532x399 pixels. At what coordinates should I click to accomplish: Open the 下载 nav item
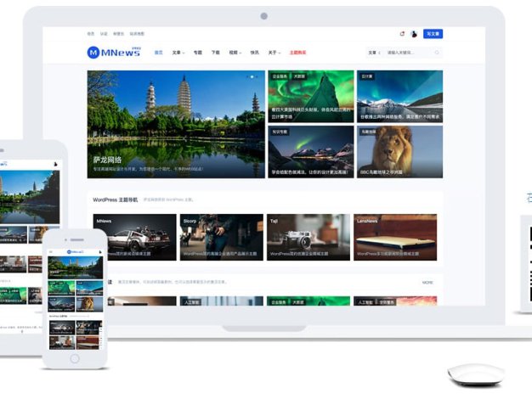coord(216,53)
